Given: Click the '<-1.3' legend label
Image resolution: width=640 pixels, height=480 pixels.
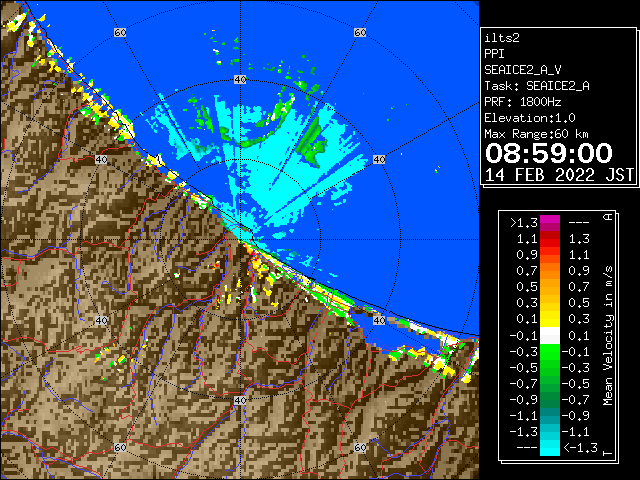Looking at the screenshot, I should point(580,448).
